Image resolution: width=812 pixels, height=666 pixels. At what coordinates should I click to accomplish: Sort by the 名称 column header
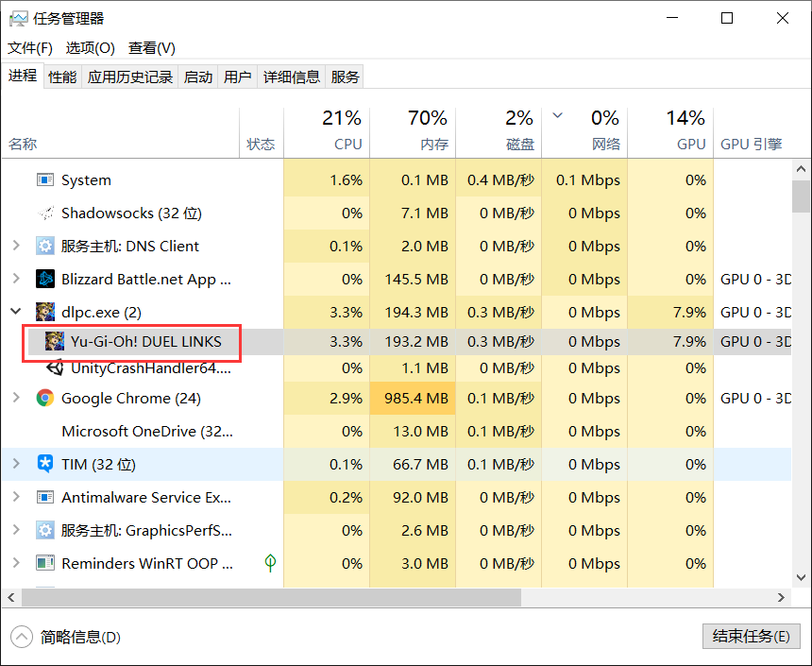(x=120, y=132)
